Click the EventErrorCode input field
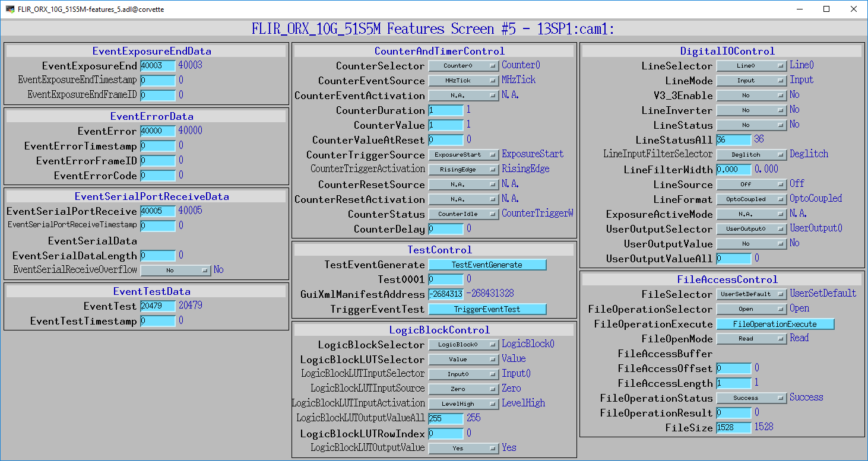The height and width of the screenshot is (461, 868). pos(158,176)
